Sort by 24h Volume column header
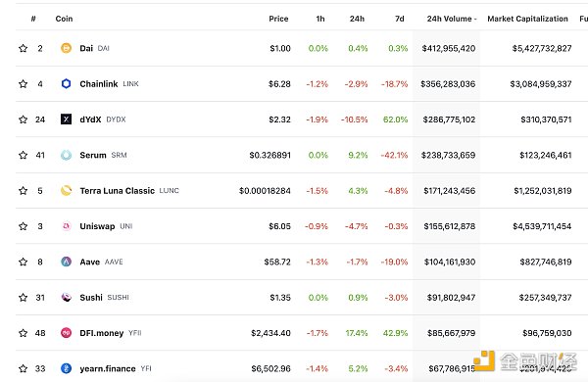588x382 pixels. coord(452,19)
